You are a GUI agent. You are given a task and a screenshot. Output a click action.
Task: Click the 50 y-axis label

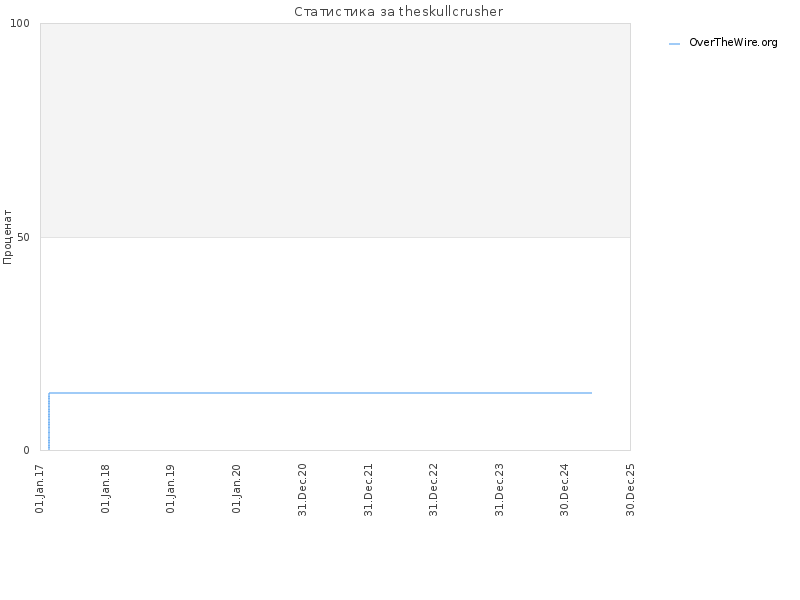pyautogui.click(x=23, y=237)
